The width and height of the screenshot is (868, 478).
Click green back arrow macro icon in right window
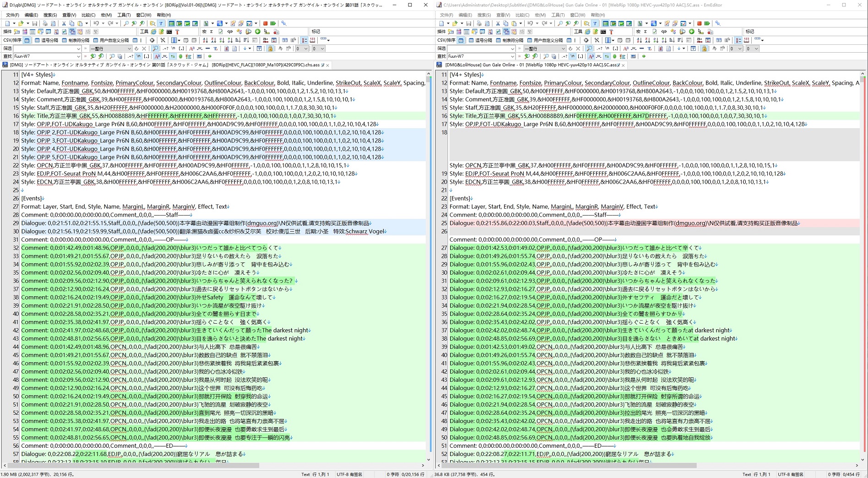tap(692, 32)
